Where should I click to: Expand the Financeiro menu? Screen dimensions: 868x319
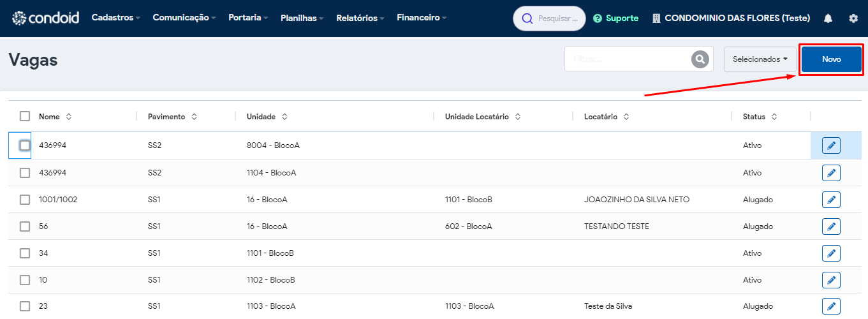422,18
